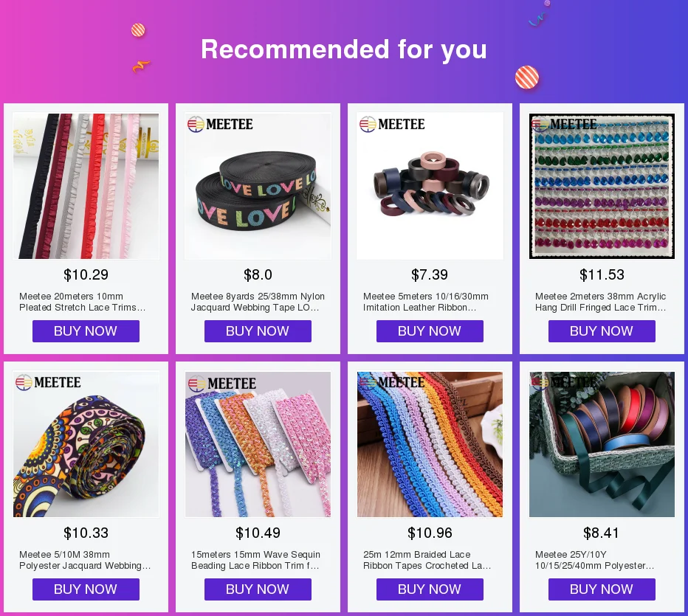The height and width of the screenshot is (616, 688).
Task: View the braided lace ribbon tapes photo
Action: [430, 445]
